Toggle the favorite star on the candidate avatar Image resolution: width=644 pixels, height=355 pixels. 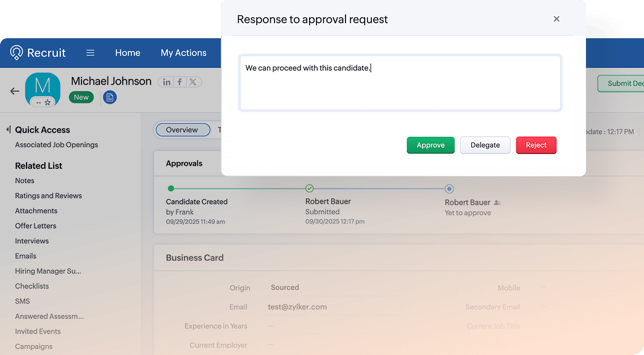(x=47, y=102)
